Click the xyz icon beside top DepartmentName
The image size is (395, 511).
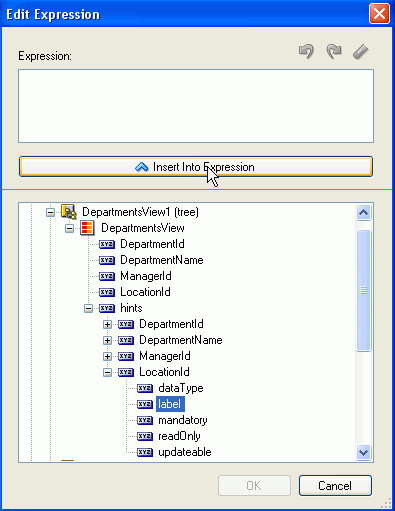pyautogui.click(x=107, y=260)
